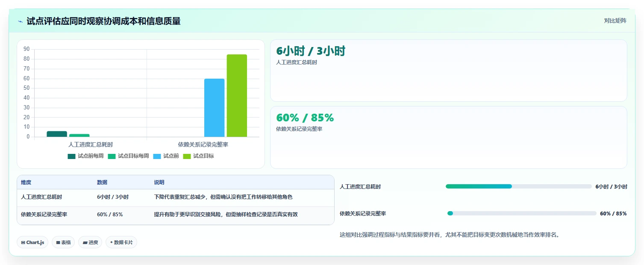The width and height of the screenshot is (644, 265).
Task: Click the 进度 tag chip
Action: point(90,242)
